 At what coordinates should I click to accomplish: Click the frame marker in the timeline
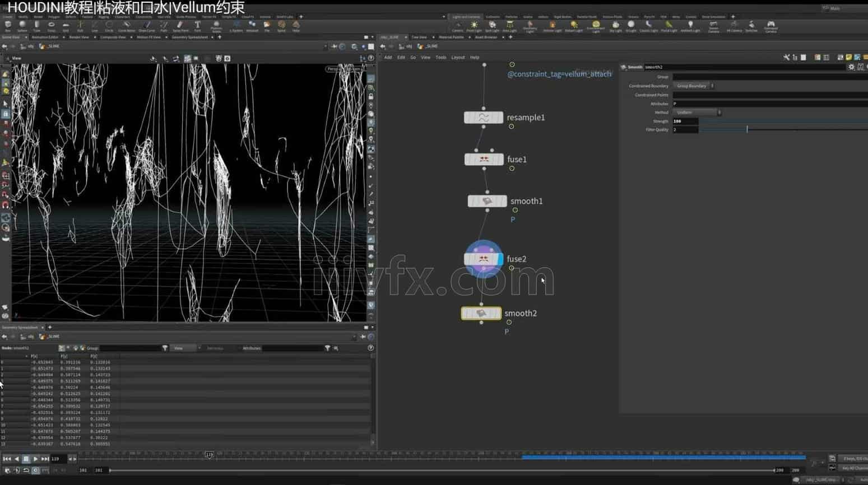coord(209,455)
